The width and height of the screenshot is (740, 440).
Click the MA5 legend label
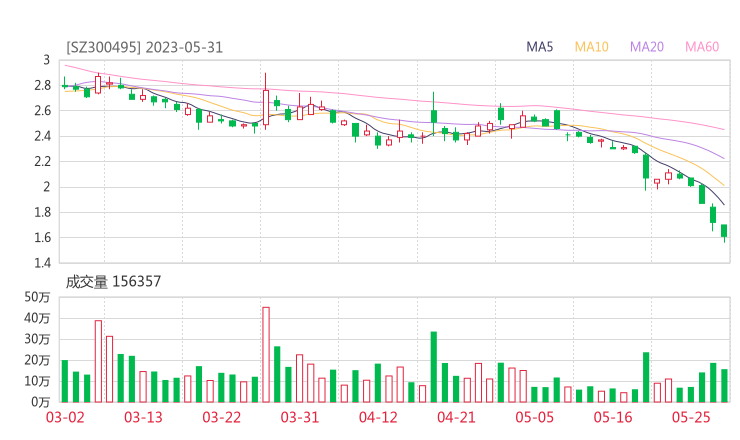click(539, 47)
